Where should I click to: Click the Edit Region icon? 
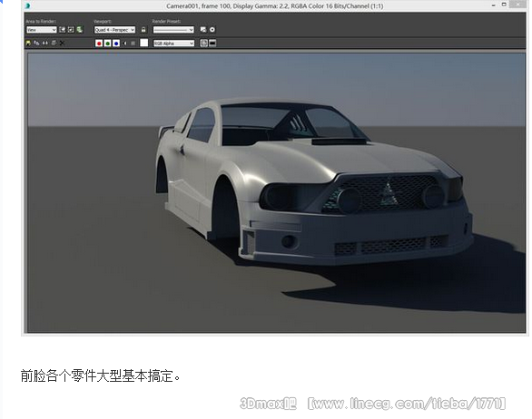point(63,30)
